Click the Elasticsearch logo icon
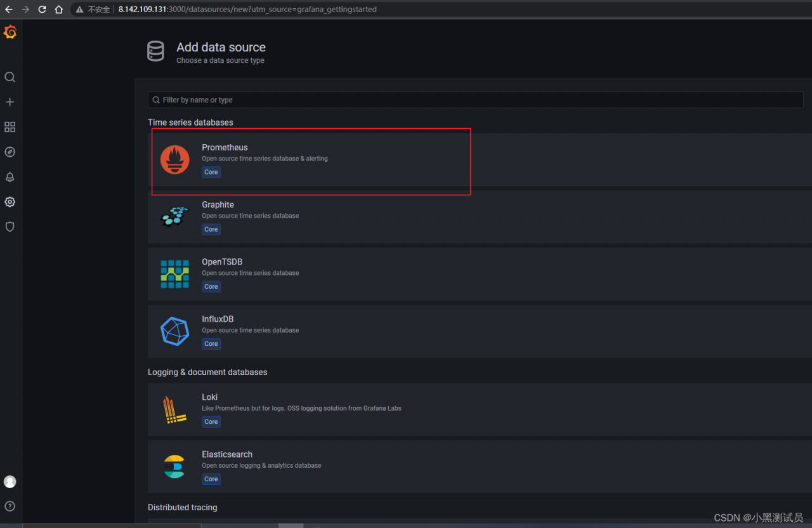Viewport: 812px width, 528px height. (x=174, y=466)
